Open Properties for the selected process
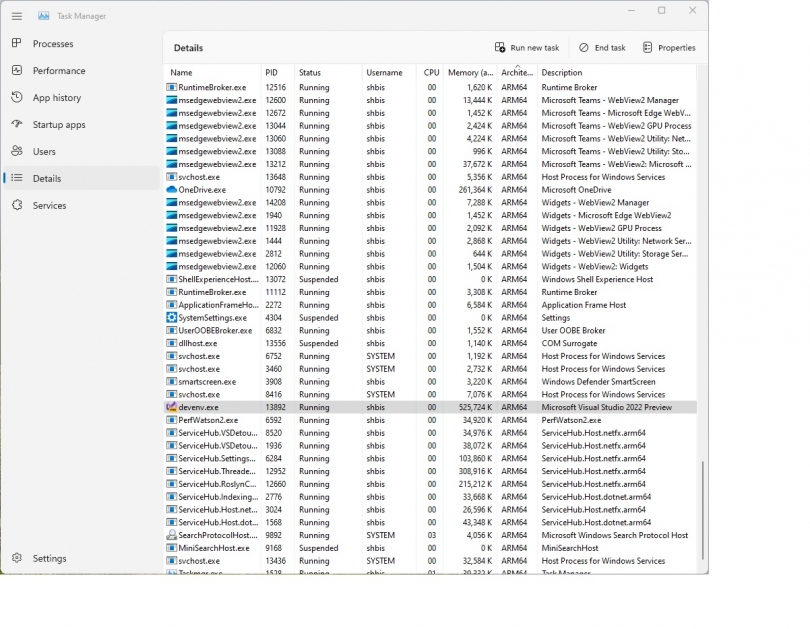 click(x=668, y=47)
